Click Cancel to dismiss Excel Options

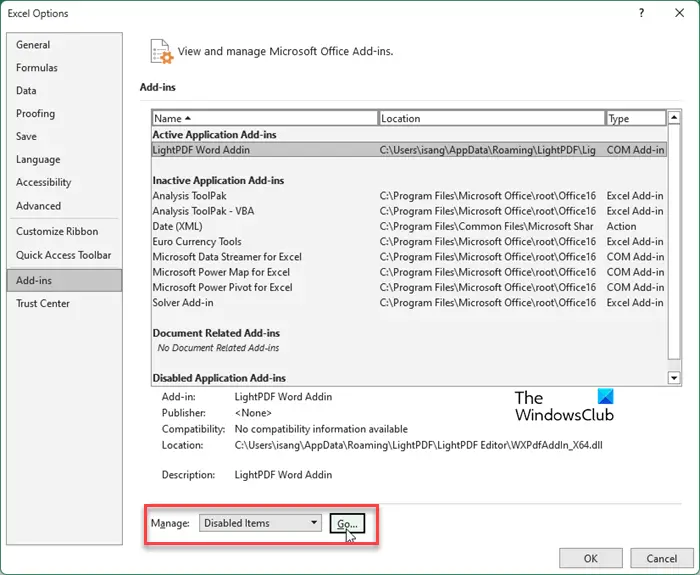662,558
